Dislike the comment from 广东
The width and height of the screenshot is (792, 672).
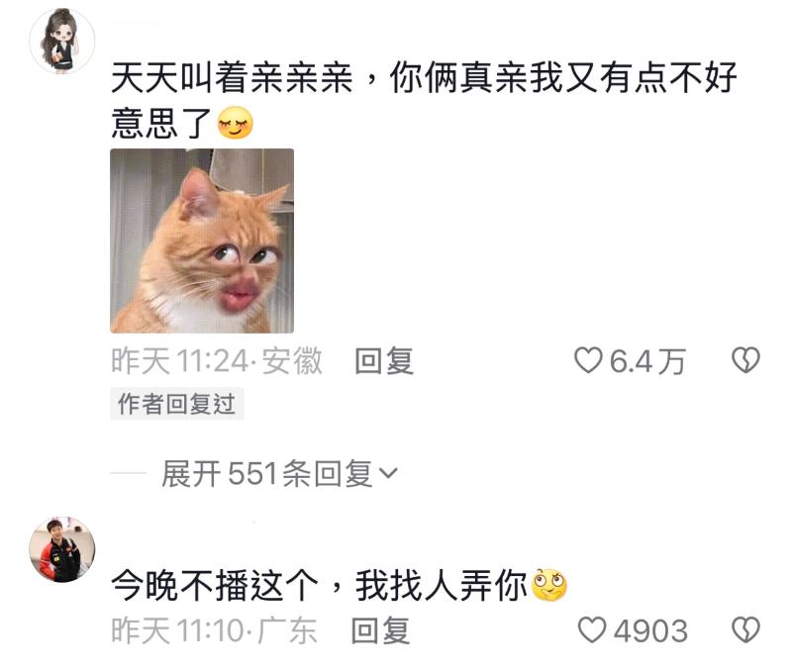point(746,630)
